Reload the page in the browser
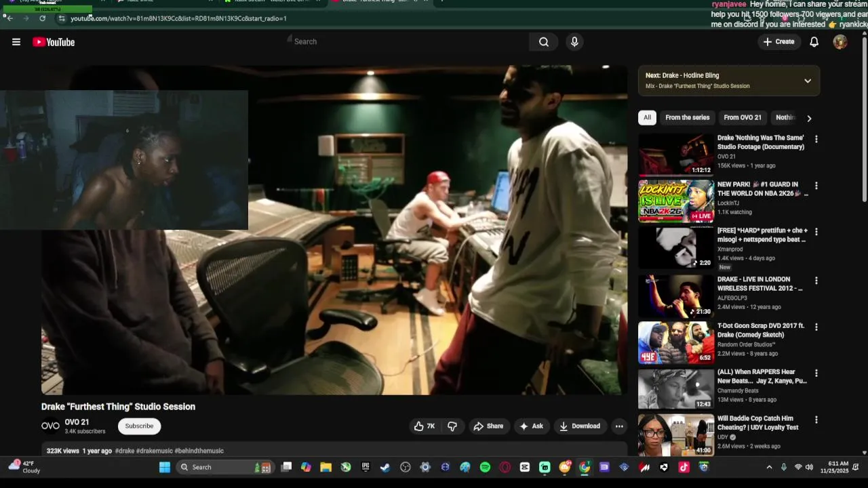 pos(42,18)
